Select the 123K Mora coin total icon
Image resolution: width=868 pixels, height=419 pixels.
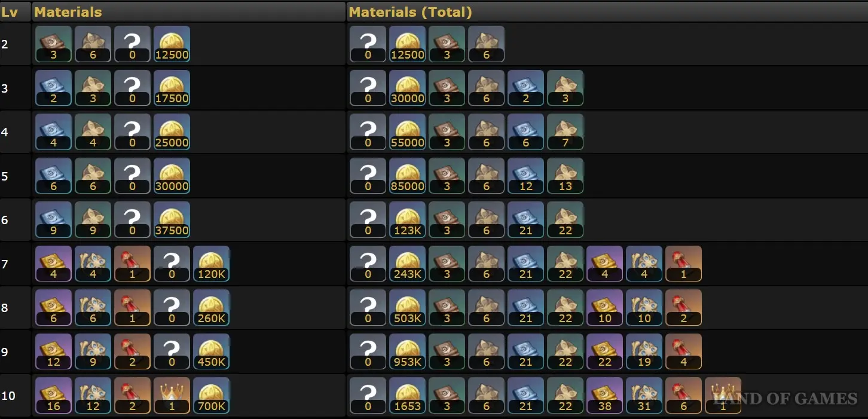click(408, 219)
